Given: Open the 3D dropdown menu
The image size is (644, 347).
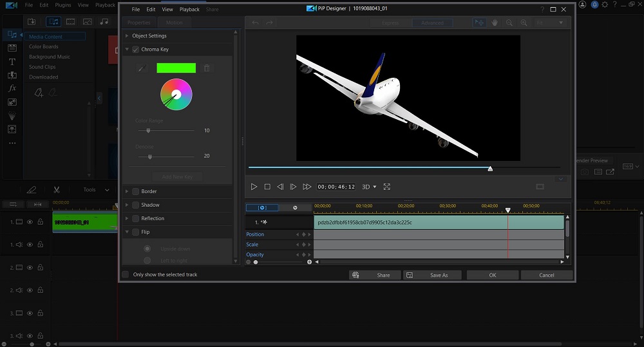Looking at the screenshot, I should pos(369,187).
